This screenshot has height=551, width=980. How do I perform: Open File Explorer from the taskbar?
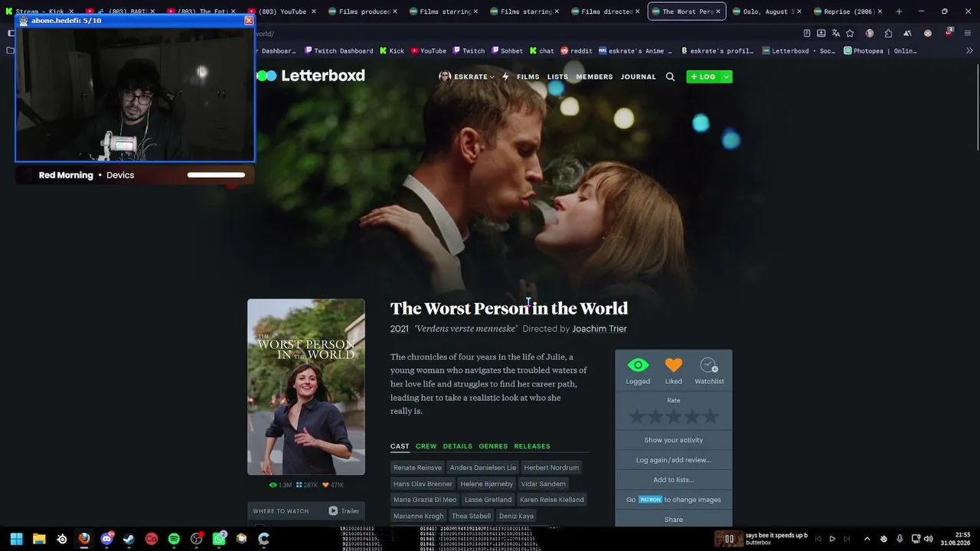click(x=39, y=539)
